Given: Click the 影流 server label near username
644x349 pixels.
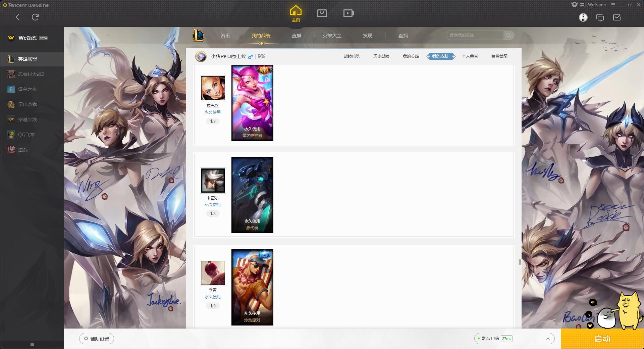Looking at the screenshot, I should point(262,56).
